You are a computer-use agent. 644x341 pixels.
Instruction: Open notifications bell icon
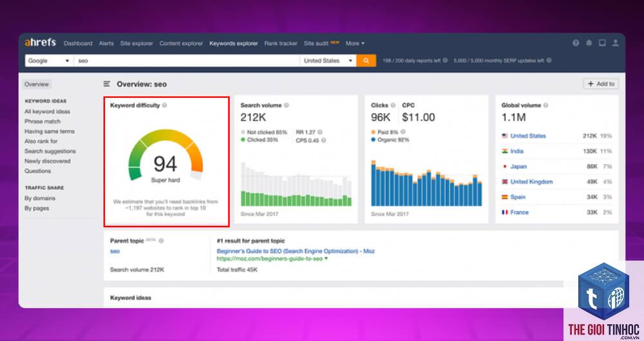point(589,43)
